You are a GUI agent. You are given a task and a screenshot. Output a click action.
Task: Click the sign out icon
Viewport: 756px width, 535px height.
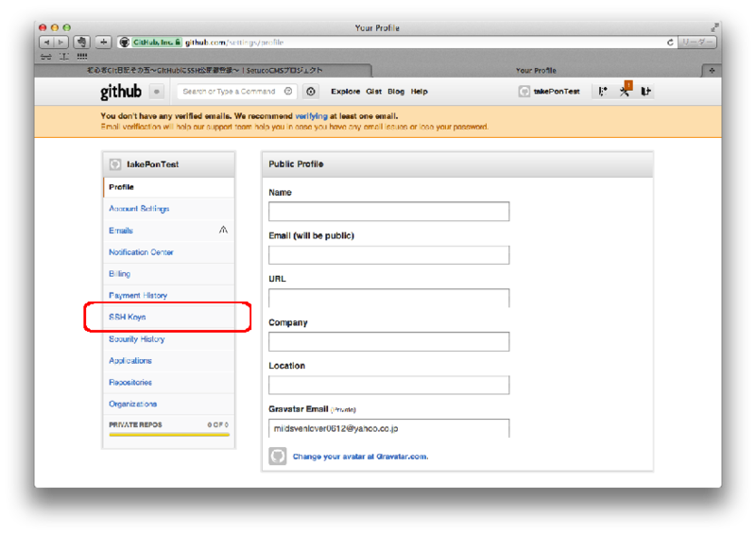645,91
